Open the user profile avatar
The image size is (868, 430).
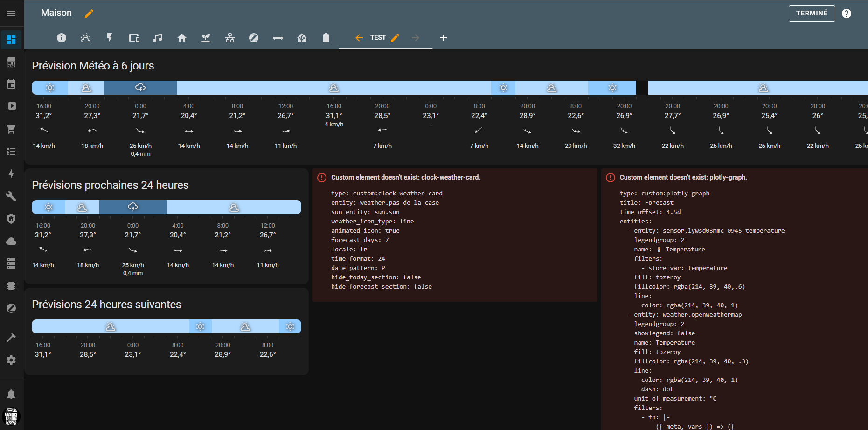pos(11,416)
